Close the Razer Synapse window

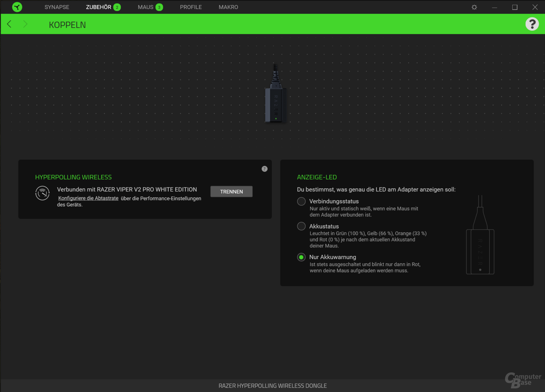535,7
